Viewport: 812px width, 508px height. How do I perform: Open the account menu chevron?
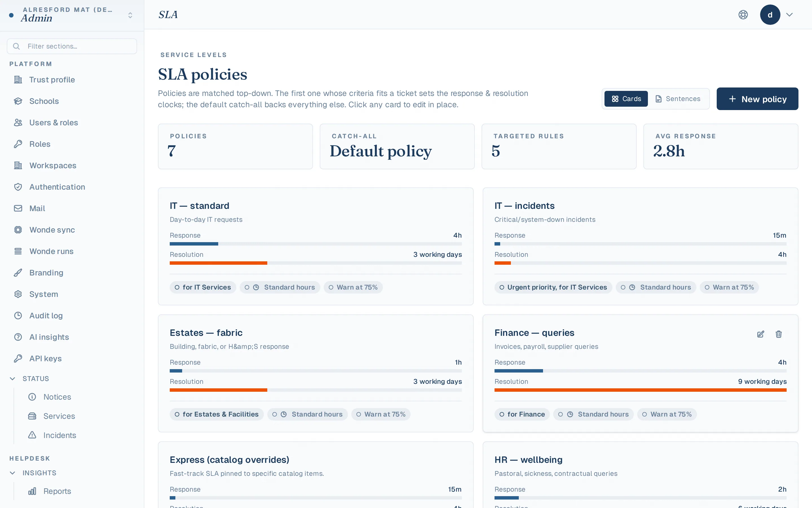click(x=789, y=15)
